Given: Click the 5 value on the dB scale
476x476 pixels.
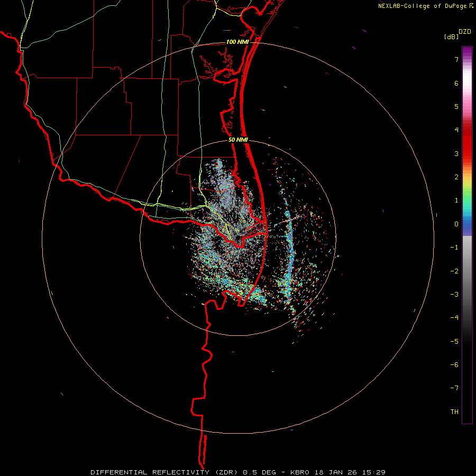Looking at the screenshot, I should [x=456, y=106].
